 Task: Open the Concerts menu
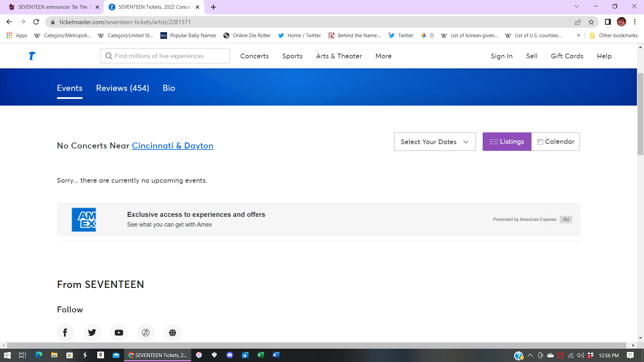coord(254,56)
